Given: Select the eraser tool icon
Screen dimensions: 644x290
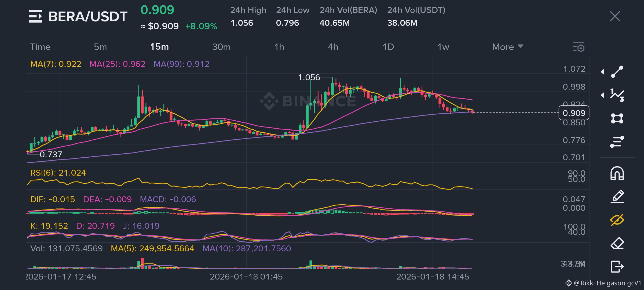Looking at the screenshot, I should (617, 243).
